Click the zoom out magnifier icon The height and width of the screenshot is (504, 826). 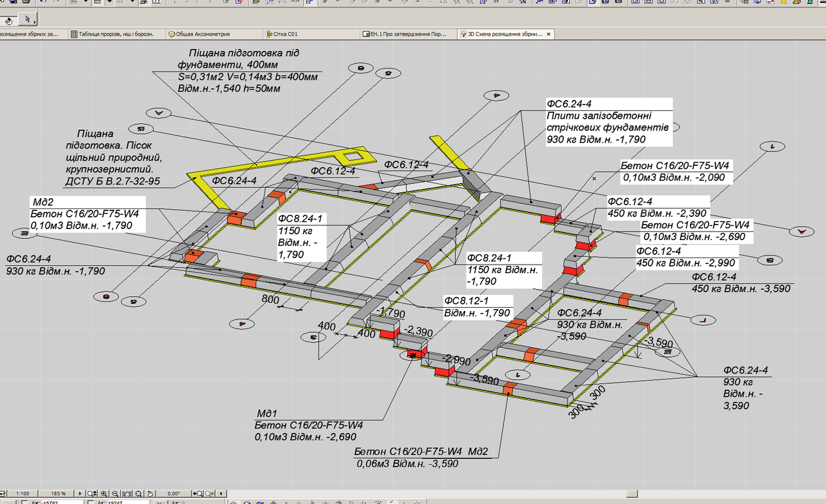point(115,494)
